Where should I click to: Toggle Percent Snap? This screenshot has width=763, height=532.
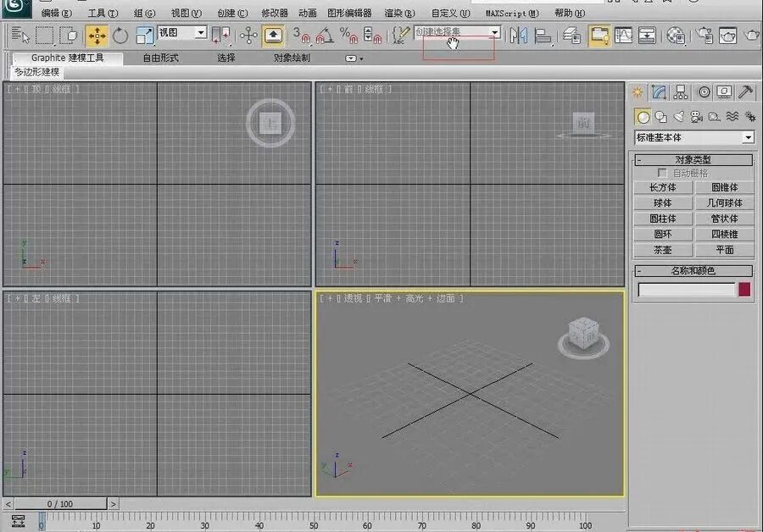348,36
